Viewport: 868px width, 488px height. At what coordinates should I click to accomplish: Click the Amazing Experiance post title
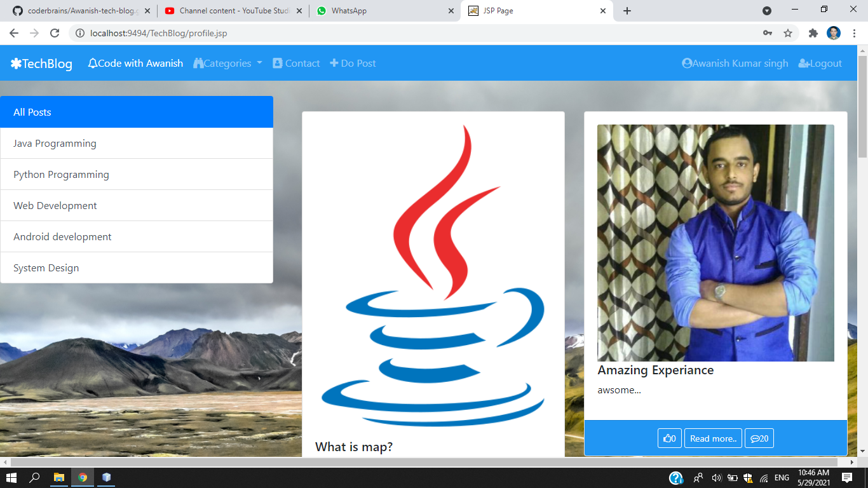point(656,370)
